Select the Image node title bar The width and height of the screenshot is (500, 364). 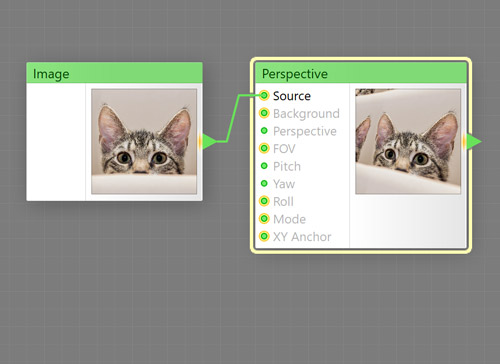pyautogui.click(x=114, y=73)
